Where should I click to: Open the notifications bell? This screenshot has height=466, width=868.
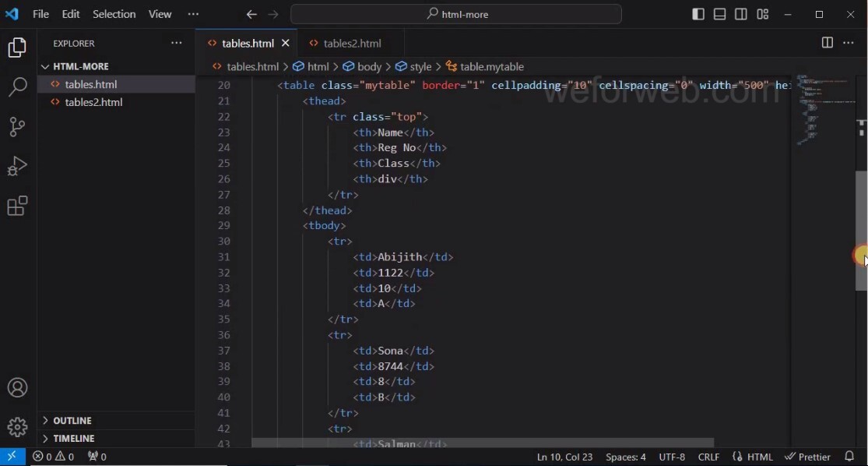[x=849, y=457]
